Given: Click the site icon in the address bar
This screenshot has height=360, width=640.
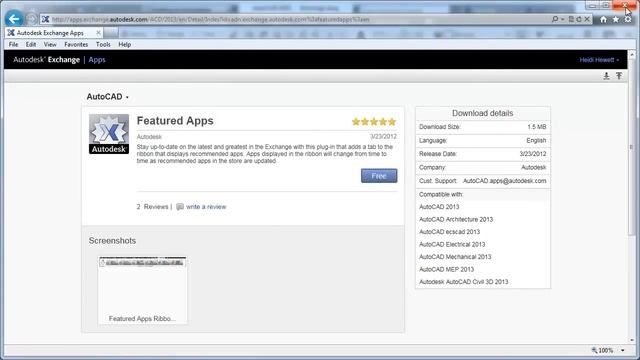Looking at the screenshot, I should 45,19.
